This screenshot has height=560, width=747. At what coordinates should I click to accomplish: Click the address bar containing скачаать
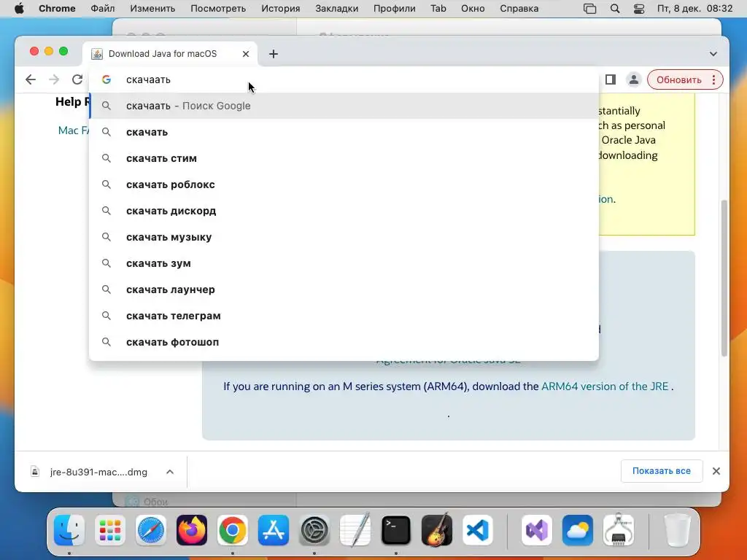click(x=344, y=79)
